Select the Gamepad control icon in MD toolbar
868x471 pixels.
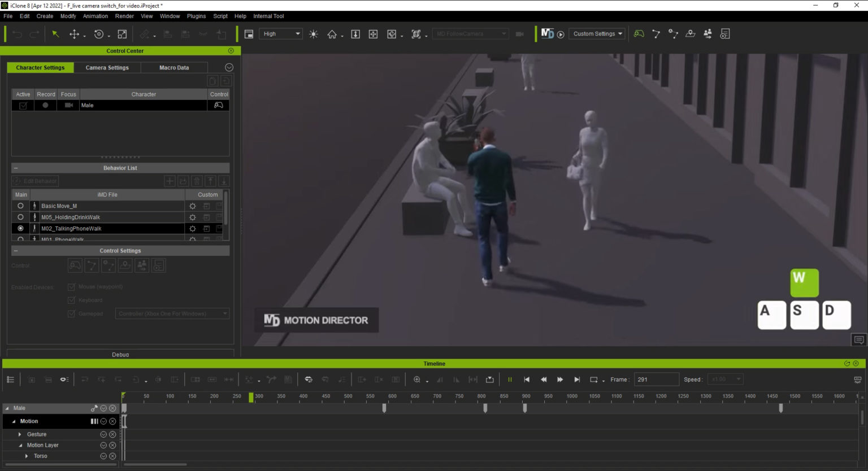[639, 34]
